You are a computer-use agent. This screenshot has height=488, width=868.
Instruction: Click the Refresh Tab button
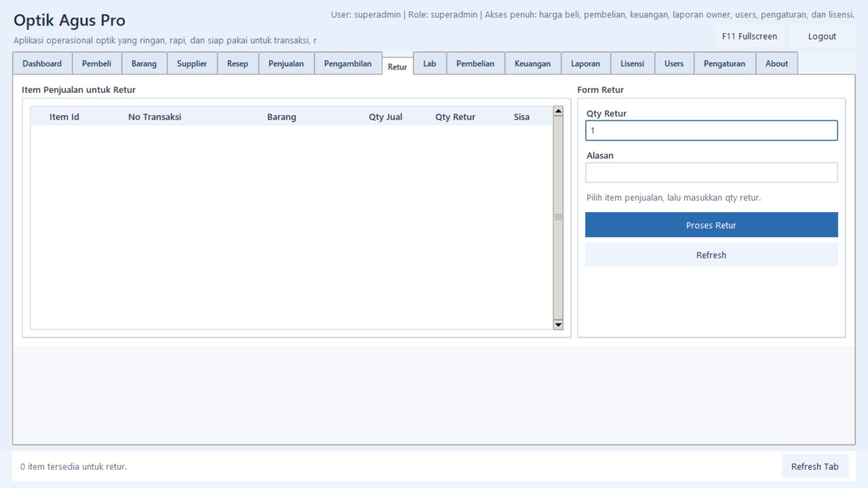pos(814,466)
